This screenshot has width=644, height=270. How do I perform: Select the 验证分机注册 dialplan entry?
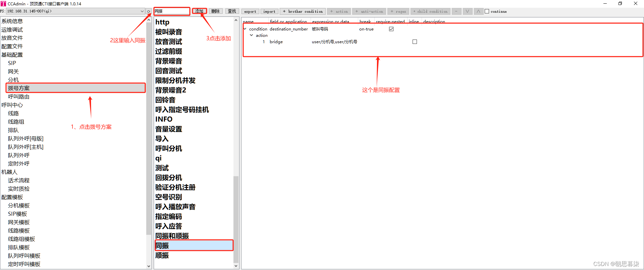click(175, 187)
